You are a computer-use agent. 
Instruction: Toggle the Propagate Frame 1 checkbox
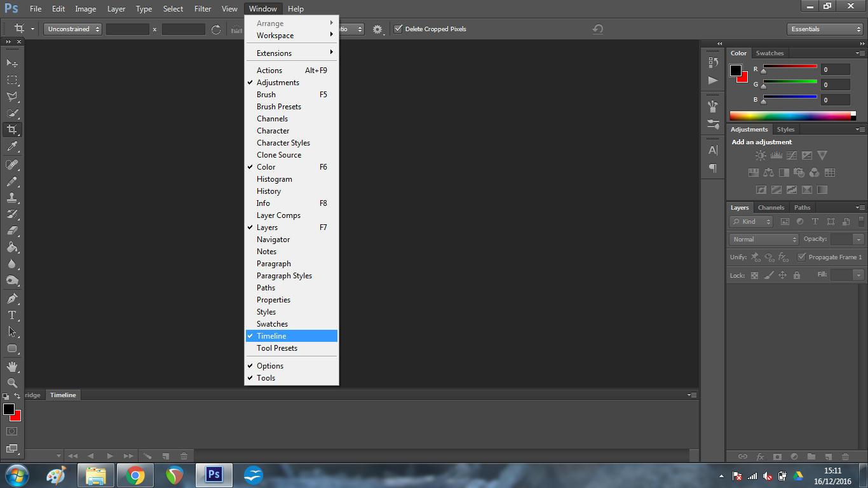pos(801,257)
